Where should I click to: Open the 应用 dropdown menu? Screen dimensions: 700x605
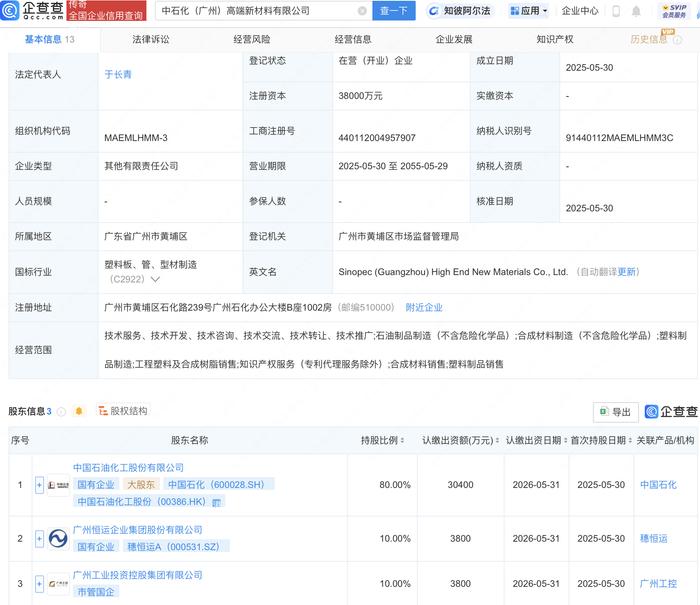[529, 11]
